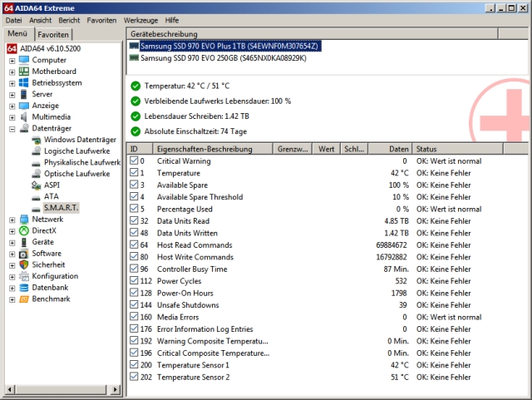Toggle the Media Errors checkbox

tap(134, 317)
